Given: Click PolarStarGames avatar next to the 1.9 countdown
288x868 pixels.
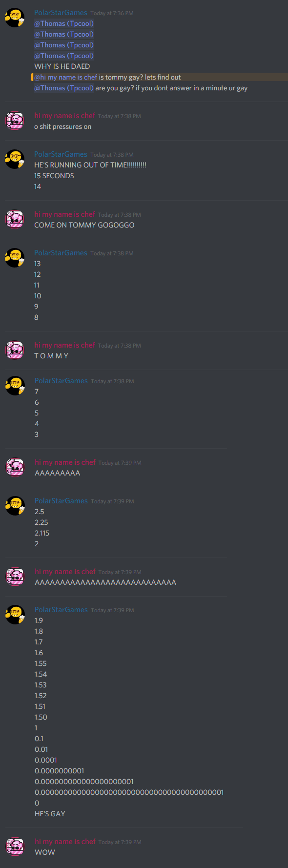Looking at the screenshot, I should click(15, 615).
